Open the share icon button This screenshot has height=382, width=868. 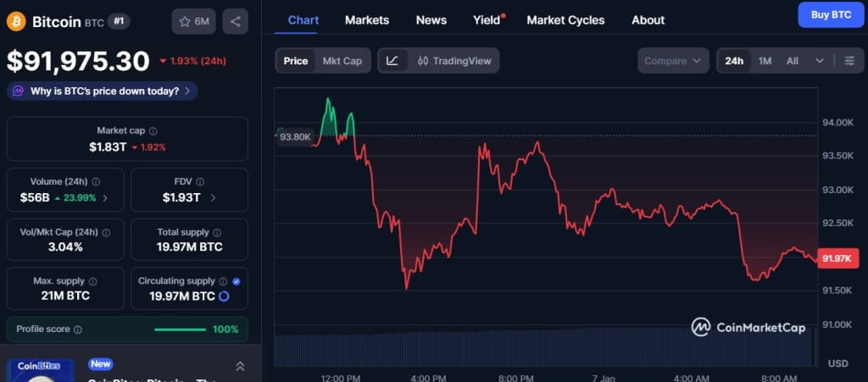[236, 21]
